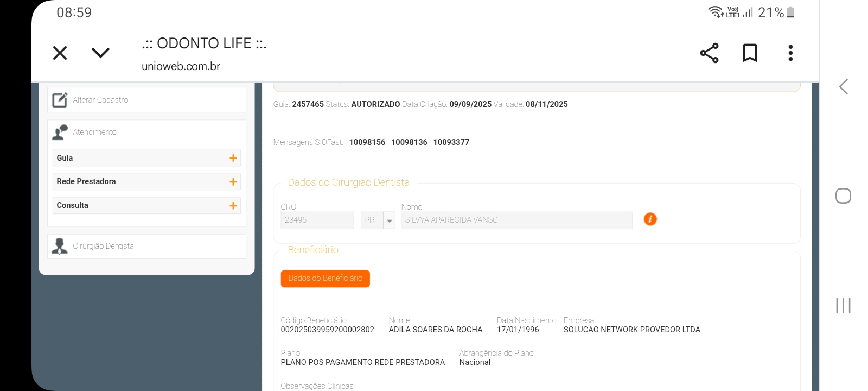The width and height of the screenshot is (868, 391).
Task: Select the creation date 09/09/2025
Action: coord(470,104)
